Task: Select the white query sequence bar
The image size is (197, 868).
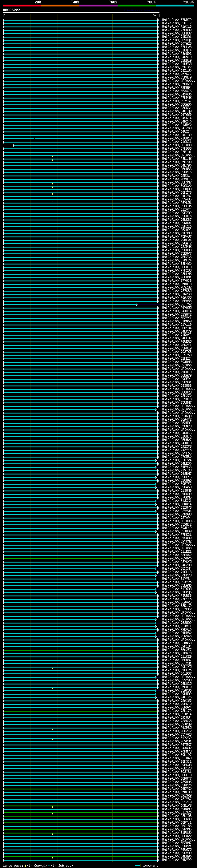Action: click(81, 13)
